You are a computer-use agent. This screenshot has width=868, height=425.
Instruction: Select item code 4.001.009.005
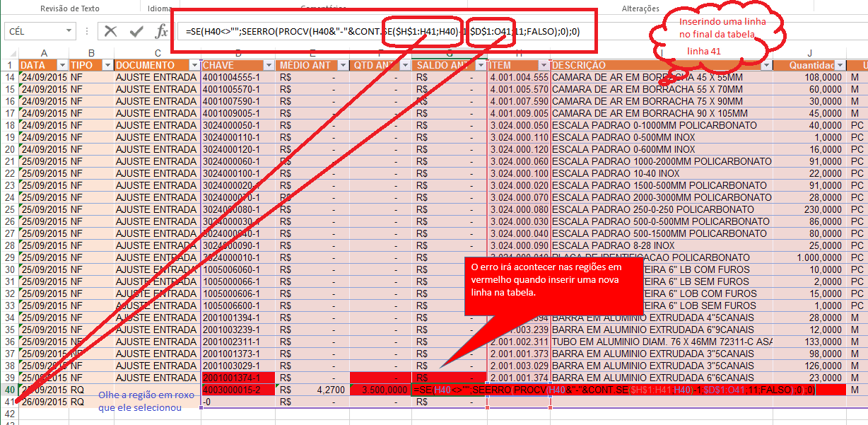coord(519,113)
